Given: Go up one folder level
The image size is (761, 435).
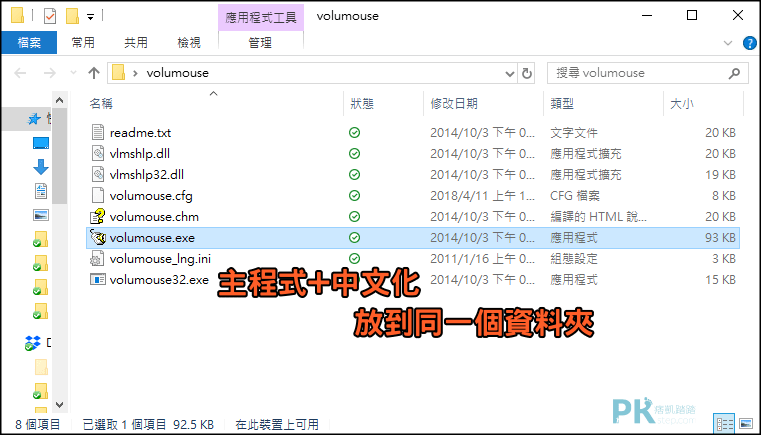Looking at the screenshot, I should [94, 73].
